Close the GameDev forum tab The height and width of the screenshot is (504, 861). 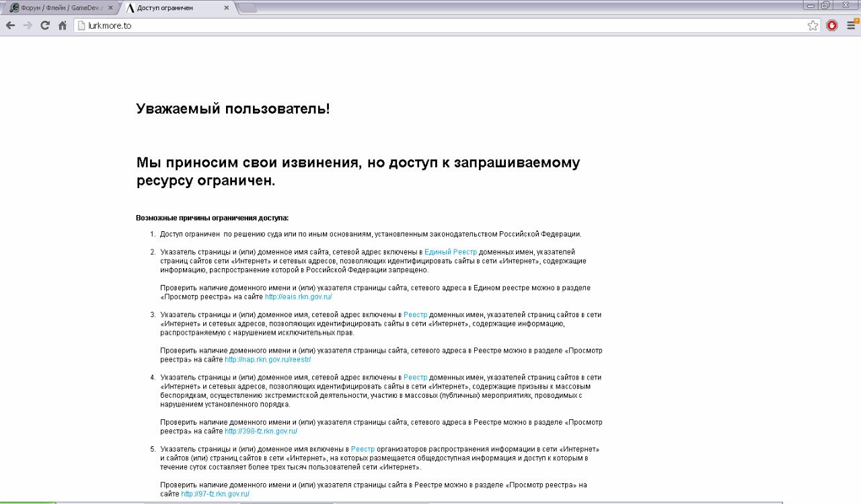(110, 8)
